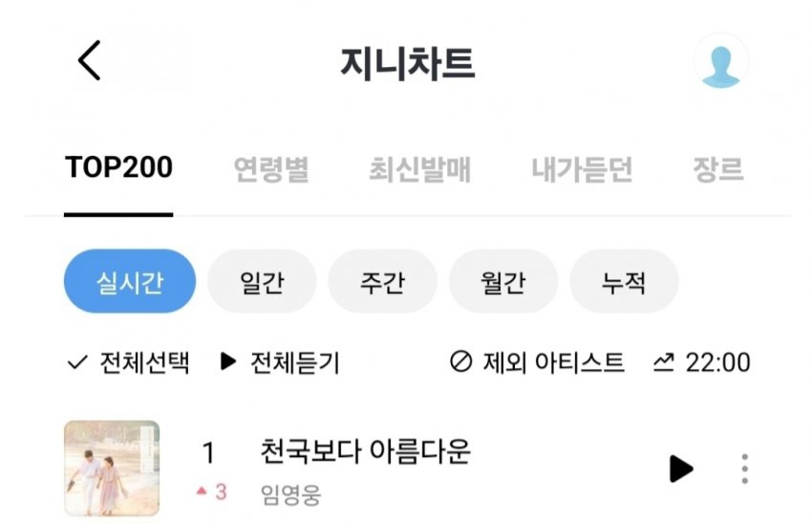Select the 누적 cumulative filter
This screenshot has width=812, height=523.
click(624, 282)
